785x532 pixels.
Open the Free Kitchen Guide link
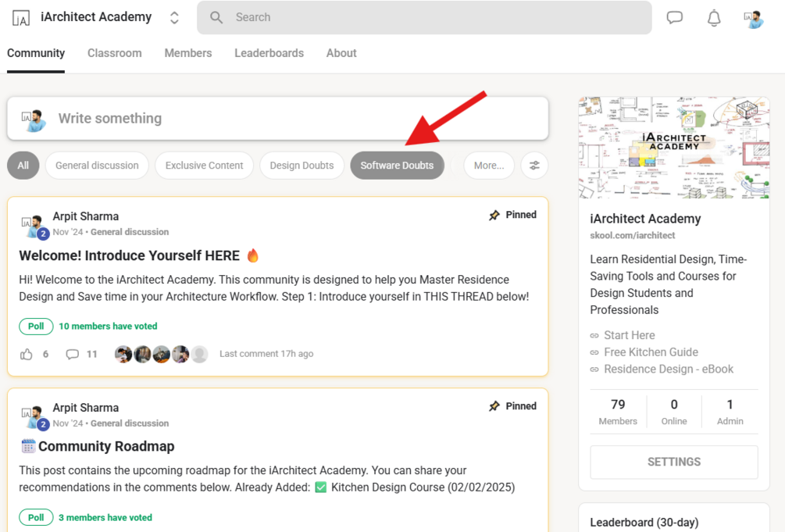click(651, 352)
